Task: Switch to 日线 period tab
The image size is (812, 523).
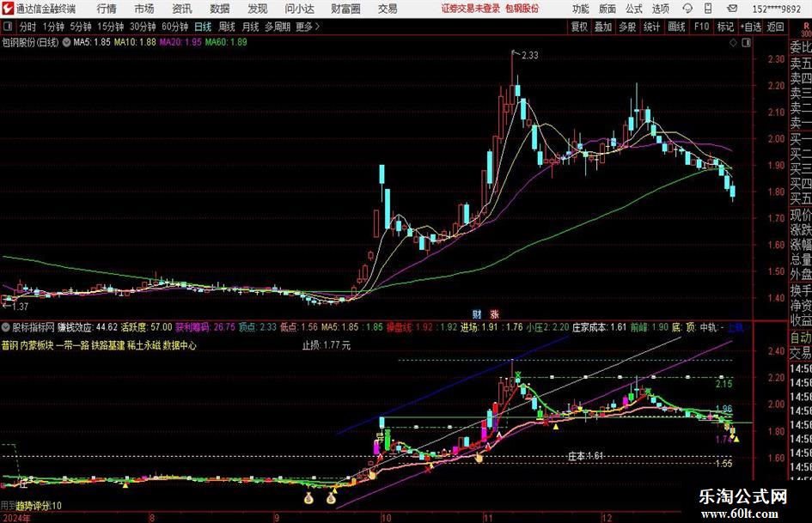Action: tap(203, 27)
